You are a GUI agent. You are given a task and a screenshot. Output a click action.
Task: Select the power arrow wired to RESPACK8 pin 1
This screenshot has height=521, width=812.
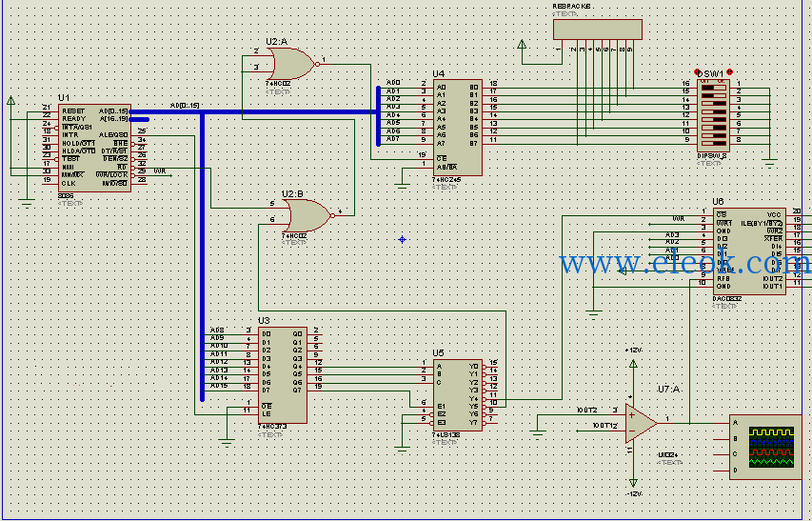point(522,45)
